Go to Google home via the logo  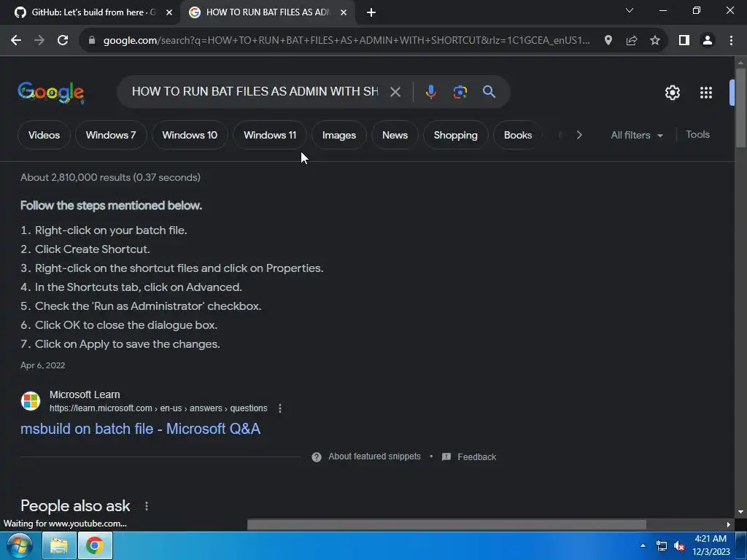pos(51,92)
